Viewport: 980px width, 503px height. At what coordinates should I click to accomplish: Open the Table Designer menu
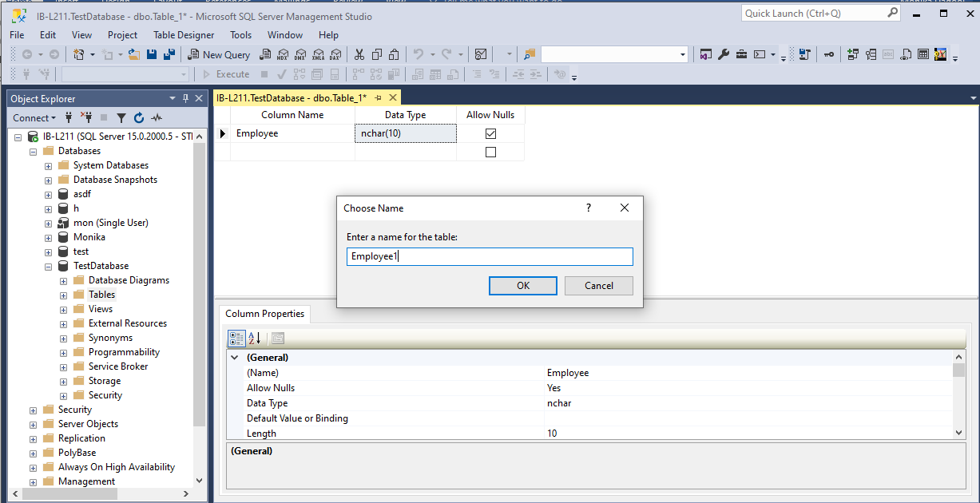point(184,34)
